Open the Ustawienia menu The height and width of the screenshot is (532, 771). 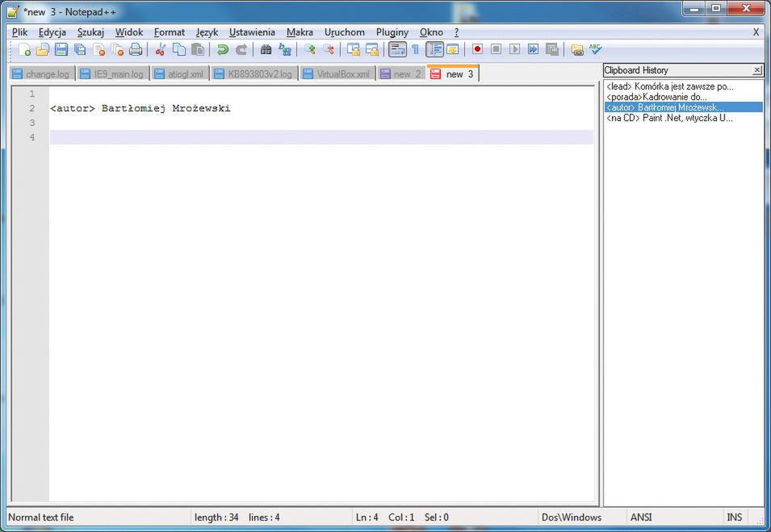coord(252,32)
